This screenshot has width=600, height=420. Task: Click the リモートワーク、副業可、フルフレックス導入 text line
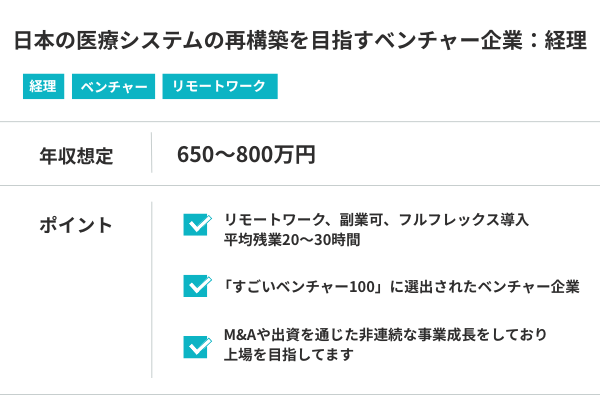coord(376,220)
